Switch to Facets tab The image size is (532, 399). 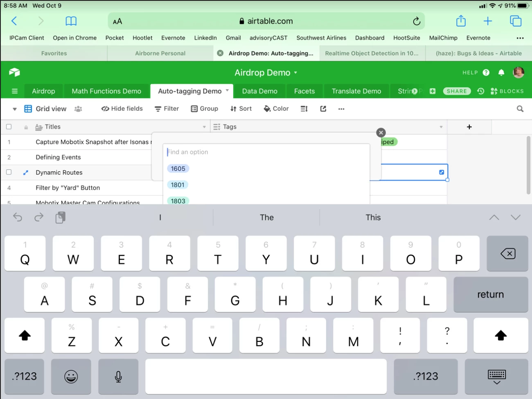304,91
